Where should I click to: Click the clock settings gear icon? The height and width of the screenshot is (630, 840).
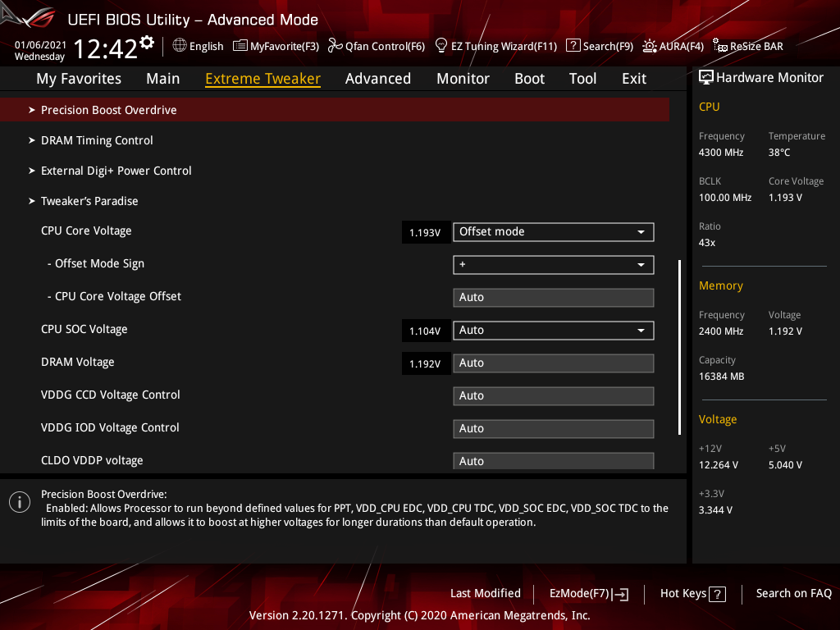(147, 43)
